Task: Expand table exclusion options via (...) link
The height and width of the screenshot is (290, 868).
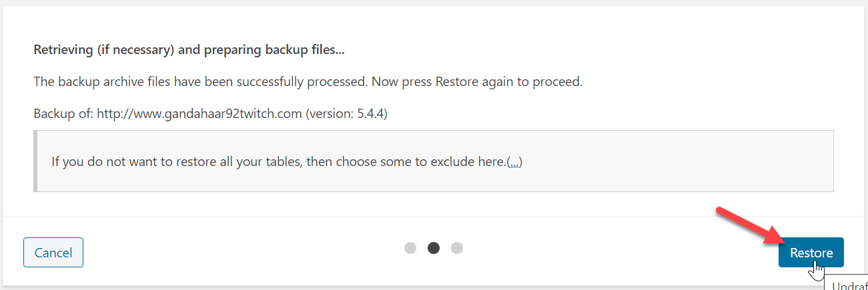Action: (x=514, y=162)
